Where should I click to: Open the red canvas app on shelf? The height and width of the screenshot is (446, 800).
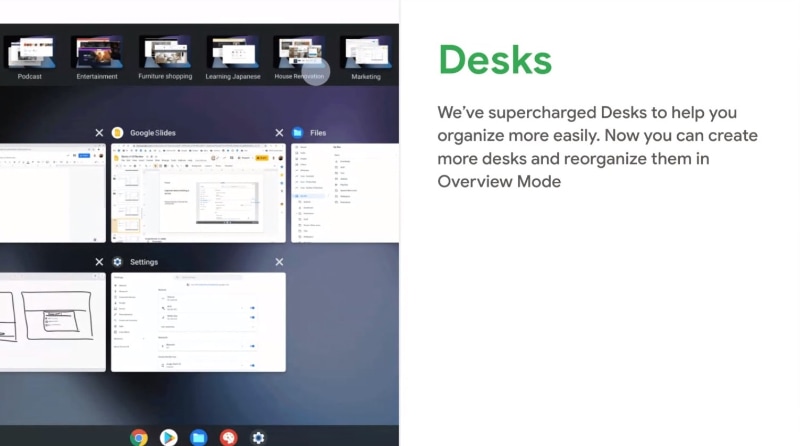click(x=229, y=437)
